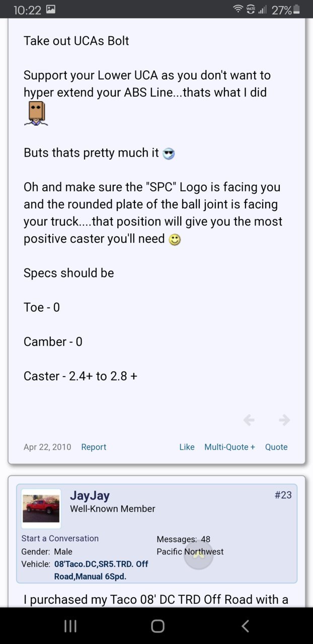Open post number #23 permalink
The width and height of the screenshot is (313, 644).
tap(283, 495)
